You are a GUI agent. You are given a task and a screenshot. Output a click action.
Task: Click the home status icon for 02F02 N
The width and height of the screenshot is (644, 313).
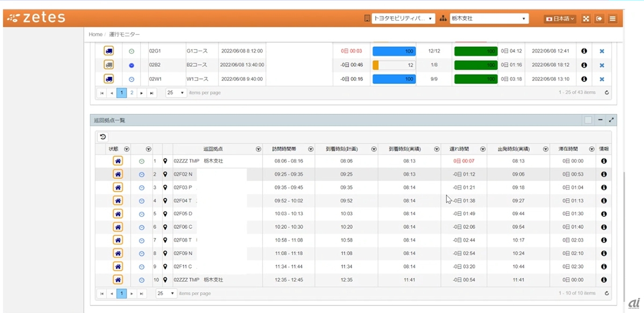pos(118,174)
